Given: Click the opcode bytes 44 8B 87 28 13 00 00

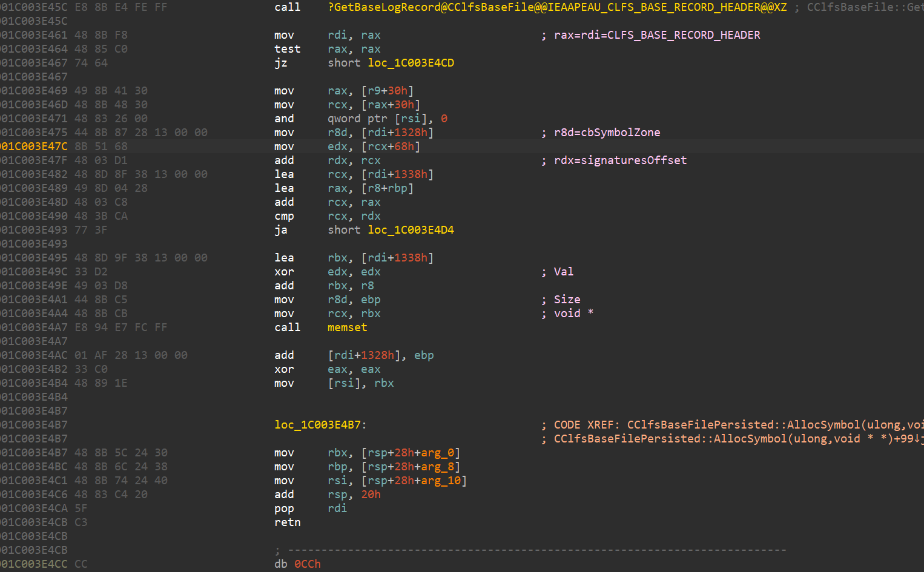Looking at the screenshot, I should coord(141,133).
